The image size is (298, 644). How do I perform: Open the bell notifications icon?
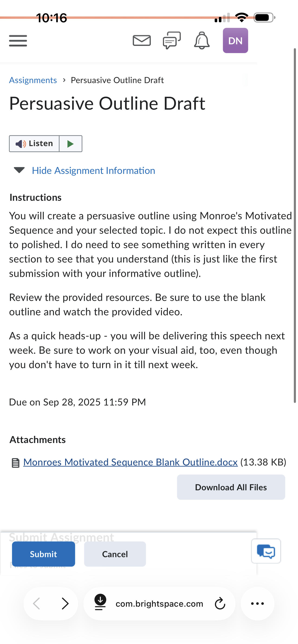202,41
